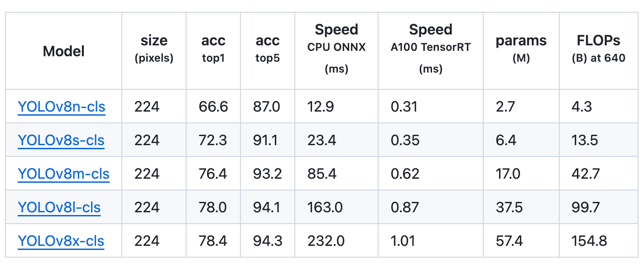644x264 pixels.
Task: Click the Speed A100 TensorRT header
Action: click(431, 49)
